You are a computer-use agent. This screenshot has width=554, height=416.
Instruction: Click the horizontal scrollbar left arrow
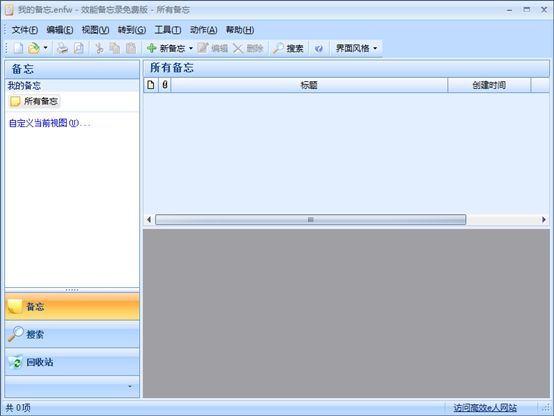[x=149, y=220]
